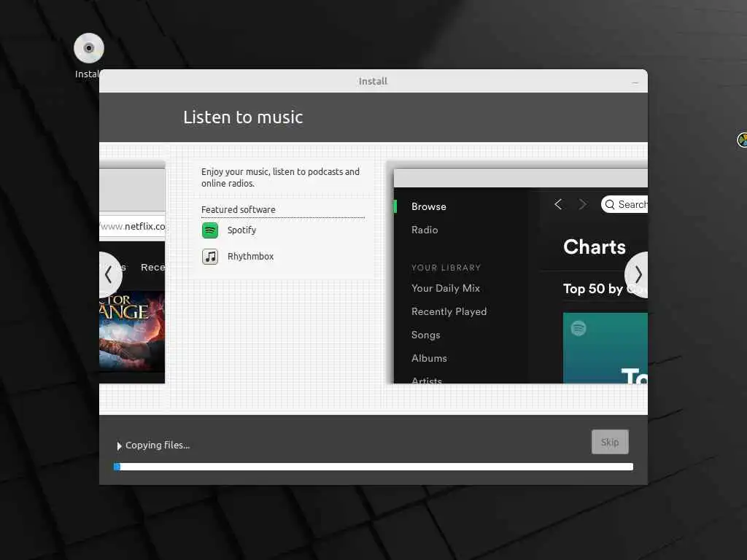Click the back chevron in Spotify preview
Viewport: 747px width, 560px height.
[x=558, y=204]
